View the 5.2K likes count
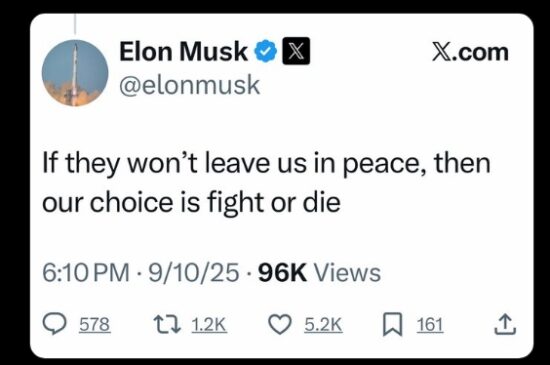The width and height of the screenshot is (550, 365). coord(323,325)
